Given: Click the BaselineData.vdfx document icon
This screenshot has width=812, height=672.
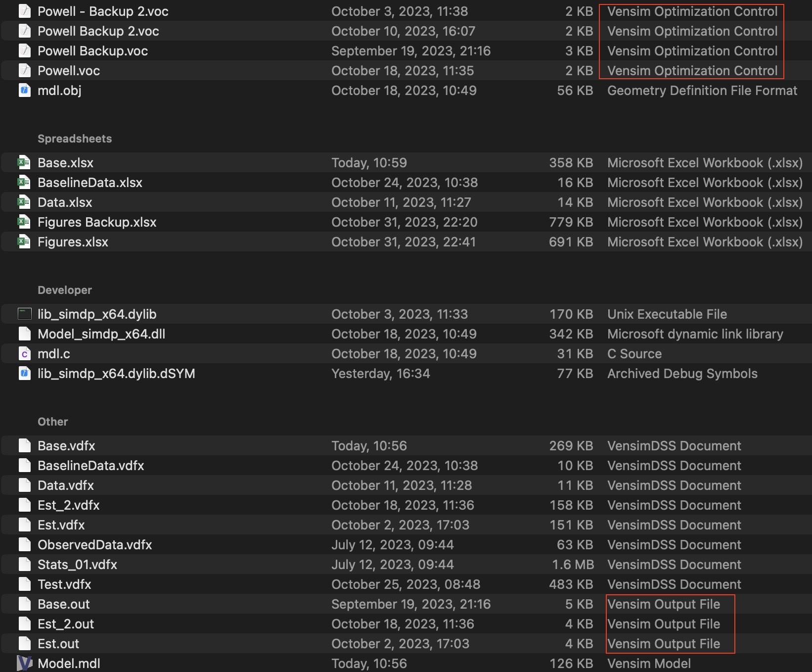Looking at the screenshot, I should click(24, 466).
